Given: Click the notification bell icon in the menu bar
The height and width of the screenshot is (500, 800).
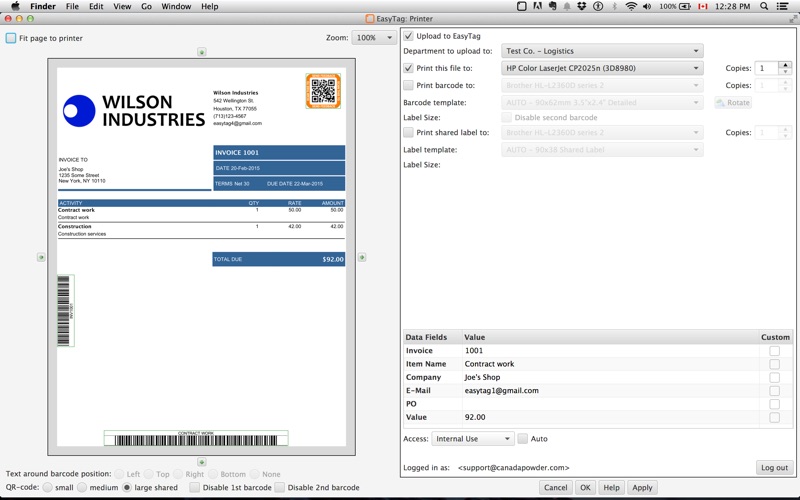Looking at the screenshot, I should [567, 6].
